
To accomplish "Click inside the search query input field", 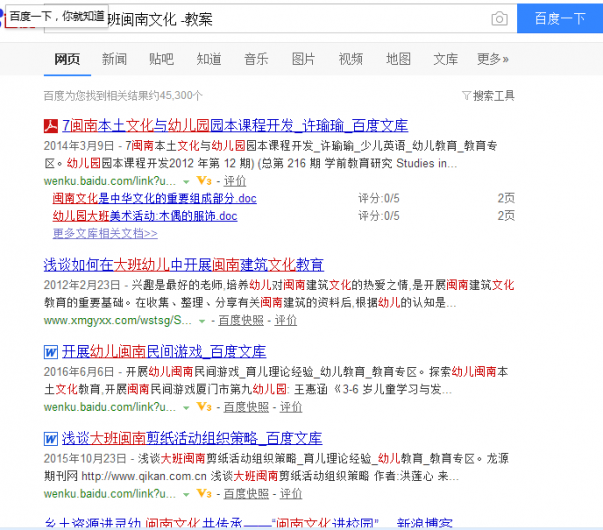I will pos(281,18).
